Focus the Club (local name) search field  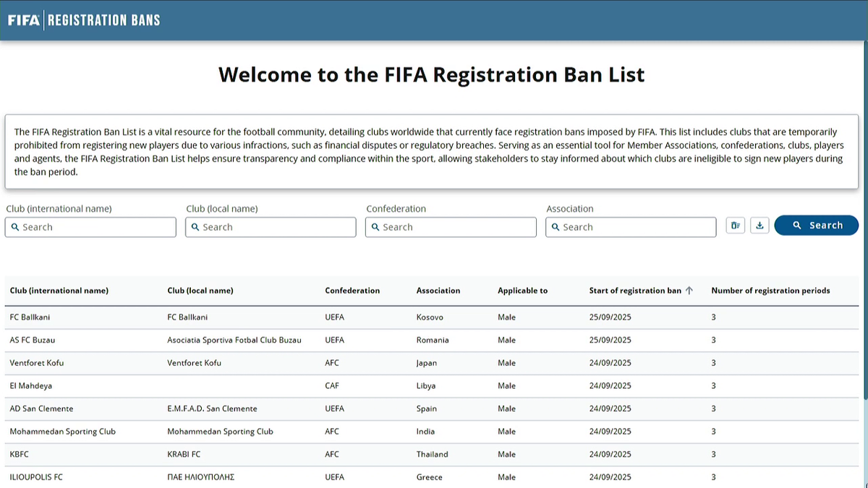[271, 227]
